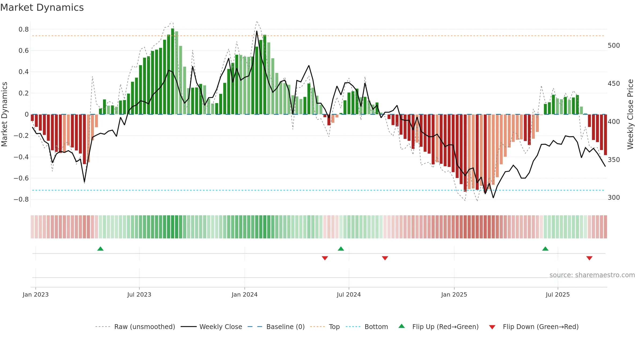Image resolution: width=644 pixels, height=362 pixels.
Task: Click the Jul 2025 axis label
Action: point(558,294)
